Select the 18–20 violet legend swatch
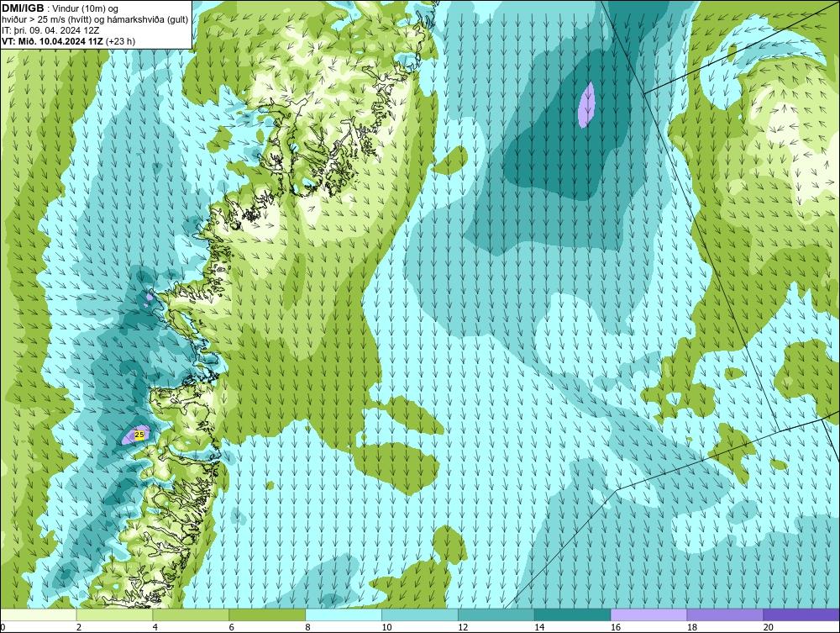This screenshot has width=840, height=633. tap(726, 615)
